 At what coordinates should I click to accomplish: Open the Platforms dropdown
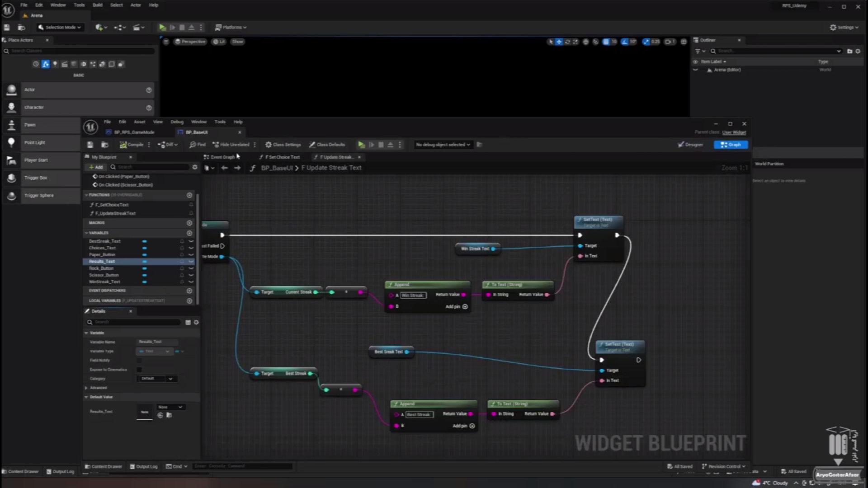(231, 28)
